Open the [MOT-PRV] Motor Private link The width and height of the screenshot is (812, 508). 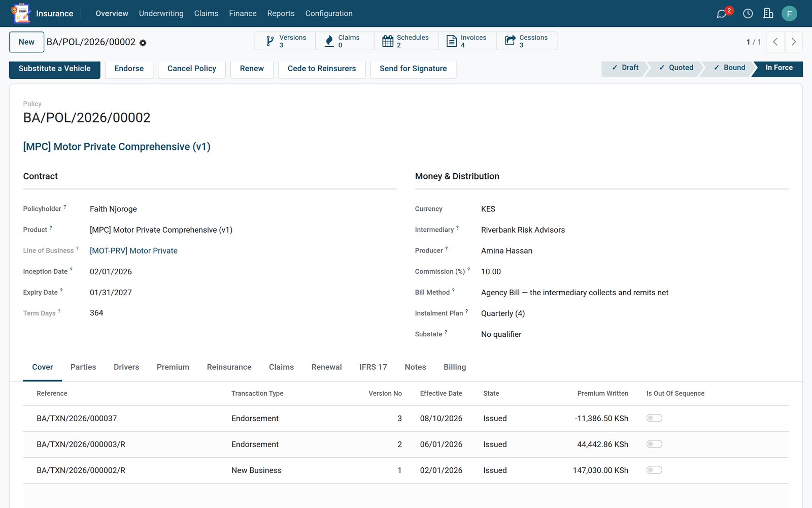pyautogui.click(x=133, y=251)
